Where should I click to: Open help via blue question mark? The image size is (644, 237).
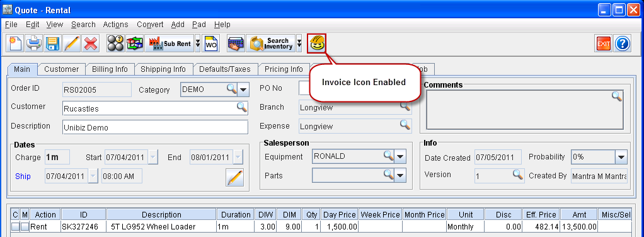tap(622, 43)
